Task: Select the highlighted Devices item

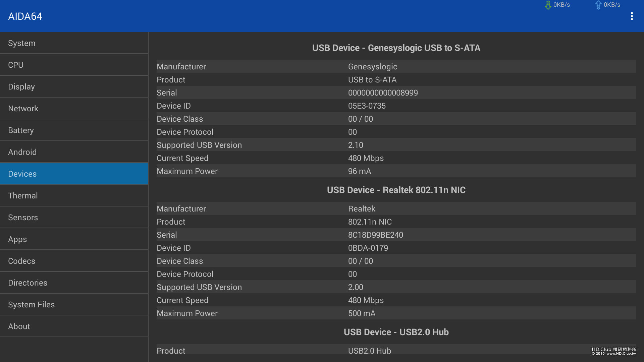Action: pyautogui.click(x=74, y=174)
